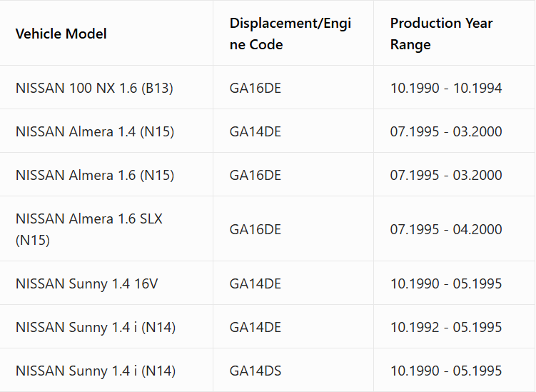
Task: Click GA14DE in the Sunny 1.4 16V row
Action: 256,283
